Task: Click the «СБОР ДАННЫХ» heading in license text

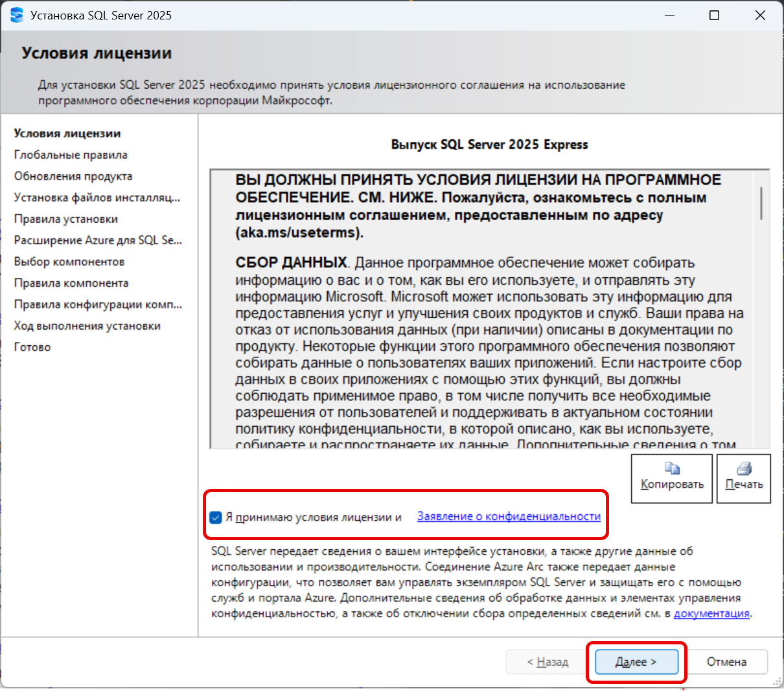Action: pos(292,263)
